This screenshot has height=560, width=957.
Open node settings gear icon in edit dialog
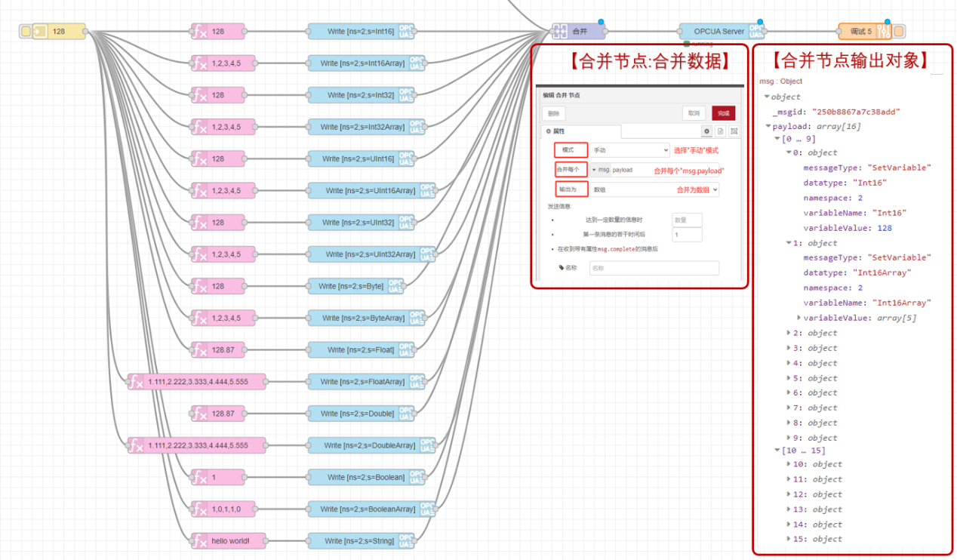point(707,131)
